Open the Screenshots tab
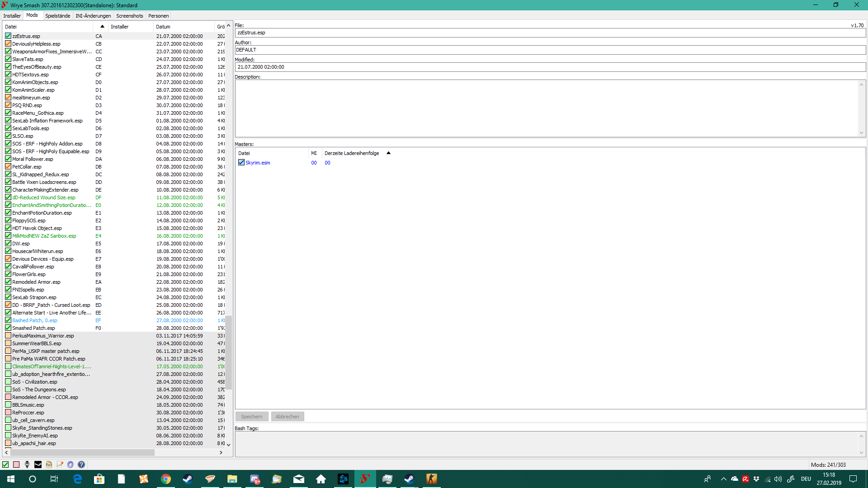 129,16
